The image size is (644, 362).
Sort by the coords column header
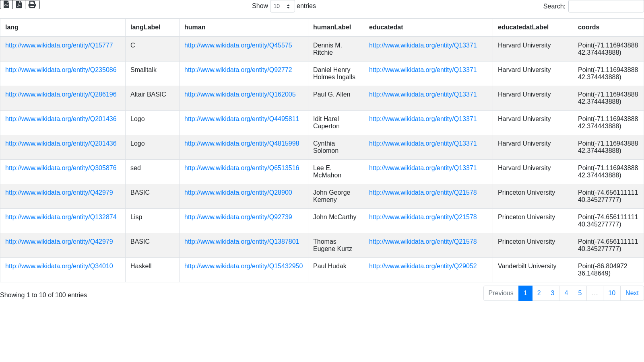(588, 27)
